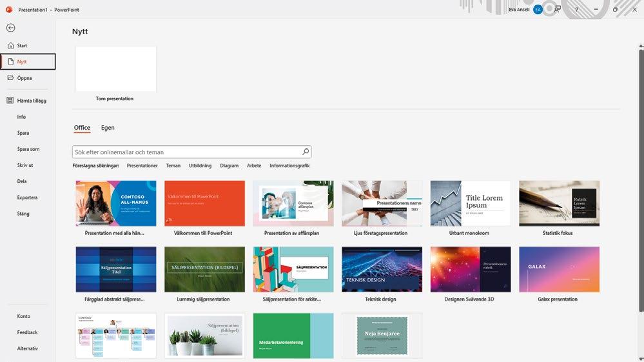Screen dimensions: 644x362
Task: Open the Exportera page
Action: pyautogui.click(x=28, y=197)
